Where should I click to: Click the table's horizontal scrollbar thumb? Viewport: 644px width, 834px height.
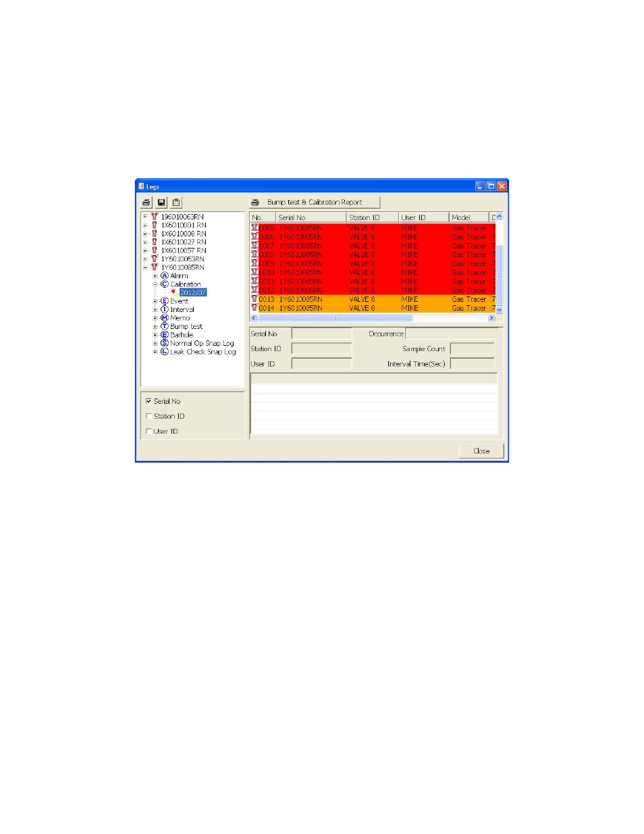click(335, 318)
